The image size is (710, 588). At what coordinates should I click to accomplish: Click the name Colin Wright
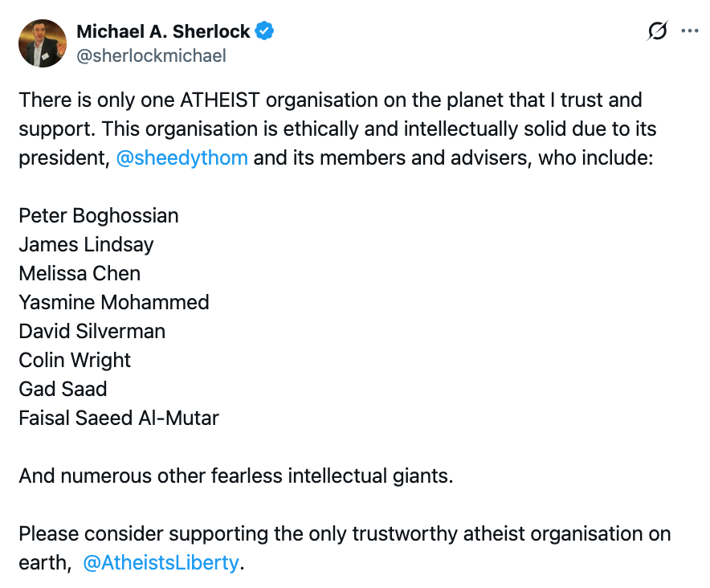pos(75,360)
